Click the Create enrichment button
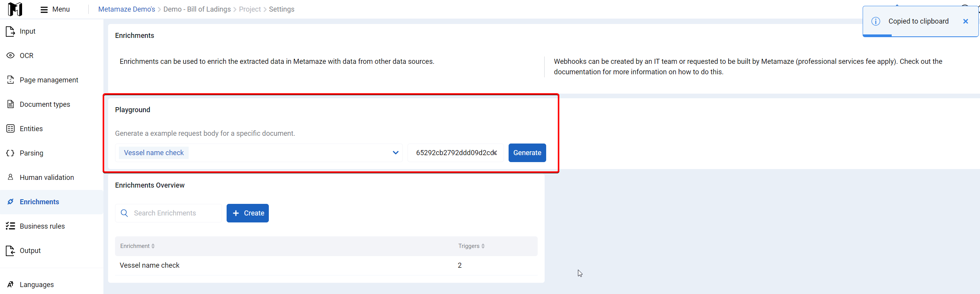The image size is (980, 294). tap(248, 213)
